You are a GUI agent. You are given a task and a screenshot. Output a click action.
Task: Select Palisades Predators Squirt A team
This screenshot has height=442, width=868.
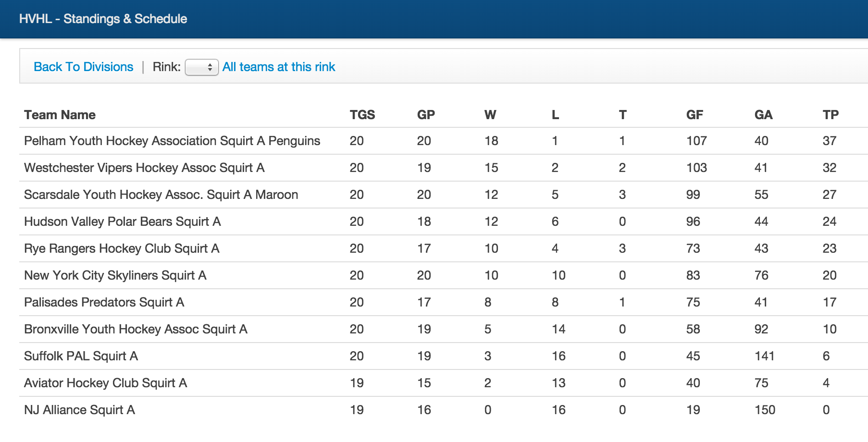(104, 302)
